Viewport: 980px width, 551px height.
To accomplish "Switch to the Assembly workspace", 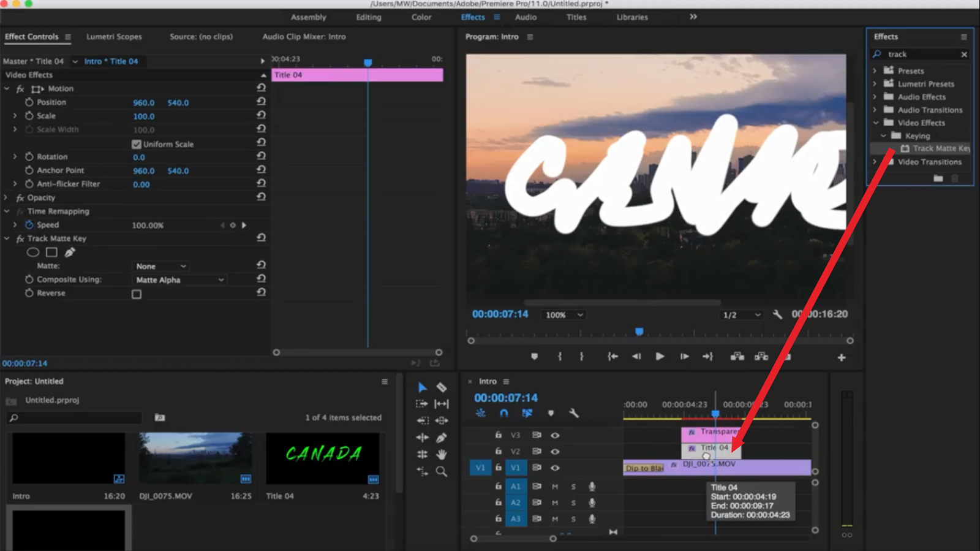I will [309, 17].
